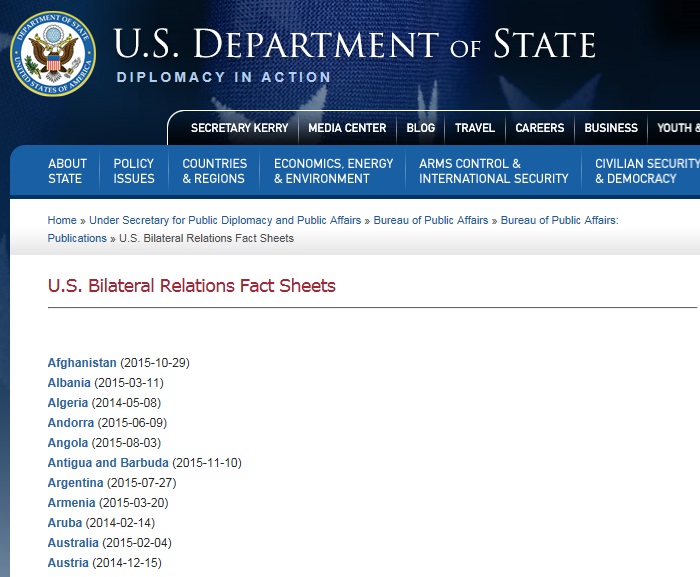The image size is (700, 577).
Task: Click the date (2015-10-29) beside Afghanistan
Action: click(x=155, y=363)
